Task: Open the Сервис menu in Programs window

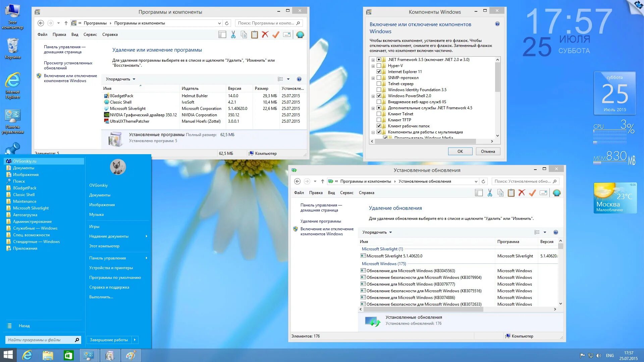Action: coord(90,35)
